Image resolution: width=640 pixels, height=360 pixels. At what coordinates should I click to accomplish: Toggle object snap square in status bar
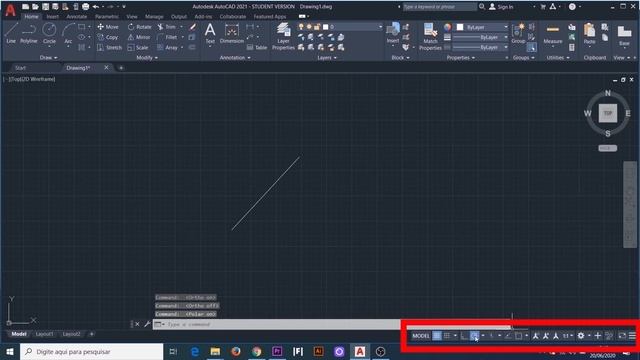pos(518,336)
